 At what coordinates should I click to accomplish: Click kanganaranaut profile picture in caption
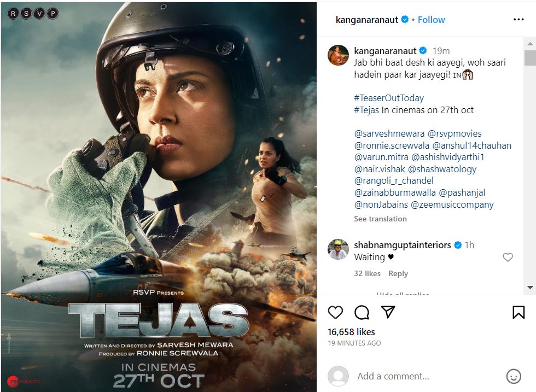pos(338,55)
